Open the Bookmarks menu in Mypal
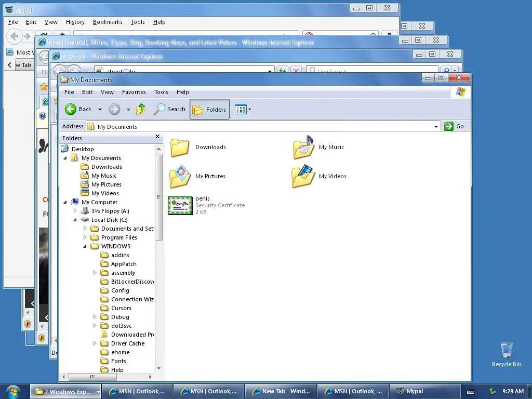 point(108,22)
